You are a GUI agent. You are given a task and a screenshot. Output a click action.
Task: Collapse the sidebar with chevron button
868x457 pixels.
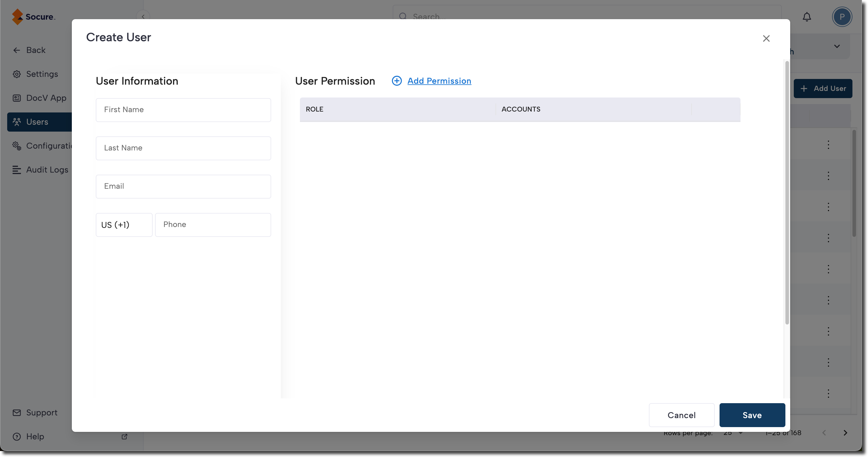(143, 16)
